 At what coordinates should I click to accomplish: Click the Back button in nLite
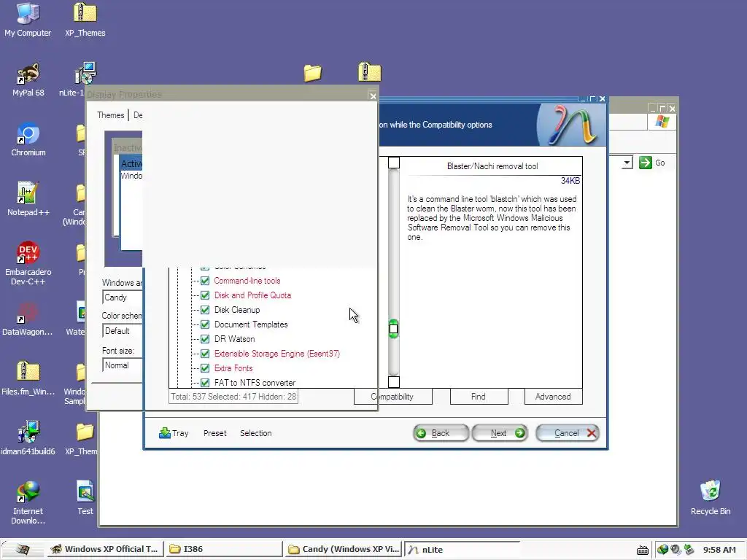coord(441,433)
